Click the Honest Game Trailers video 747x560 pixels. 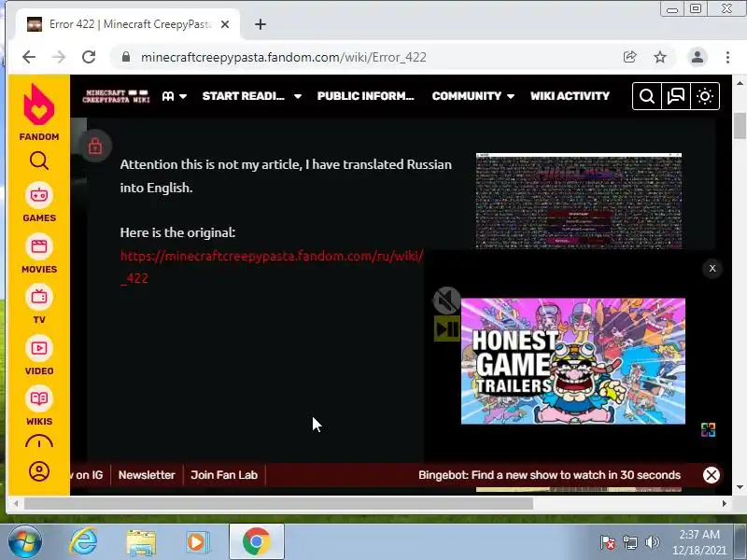(573, 361)
